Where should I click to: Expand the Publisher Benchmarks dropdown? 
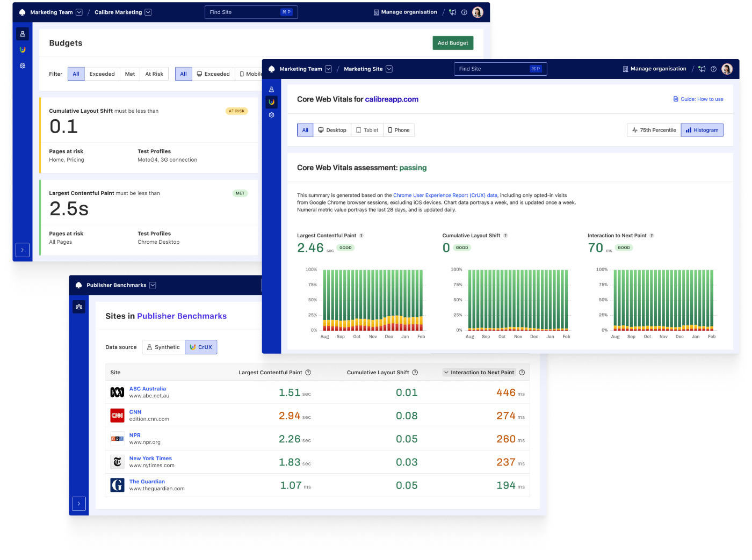[x=153, y=285]
